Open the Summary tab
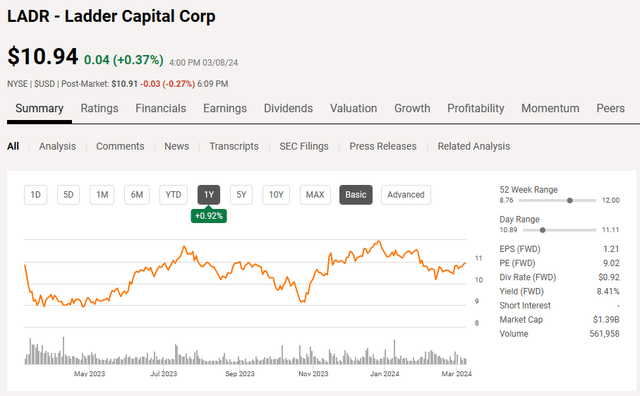Image resolution: width=640 pixels, height=396 pixels. tap(39, 109)
